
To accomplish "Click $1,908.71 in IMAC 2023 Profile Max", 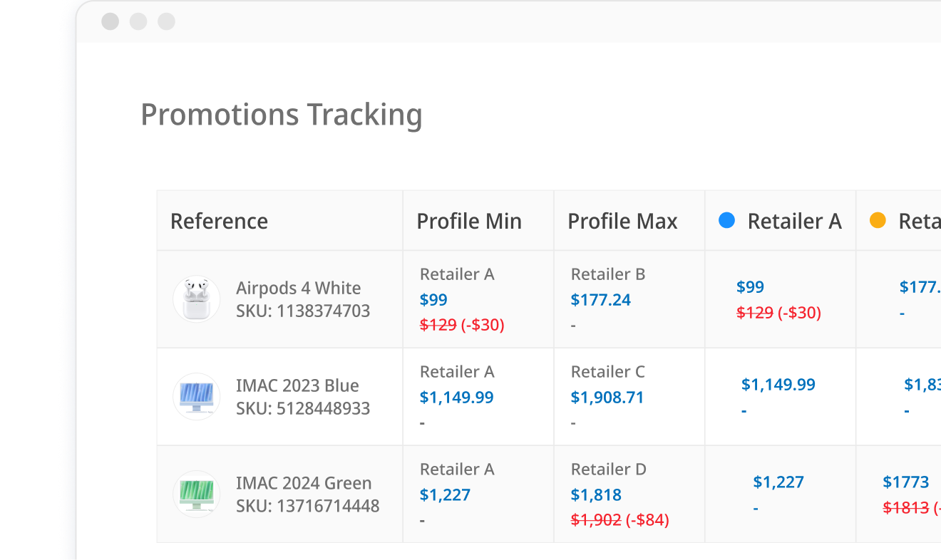I will click(607, 397).
